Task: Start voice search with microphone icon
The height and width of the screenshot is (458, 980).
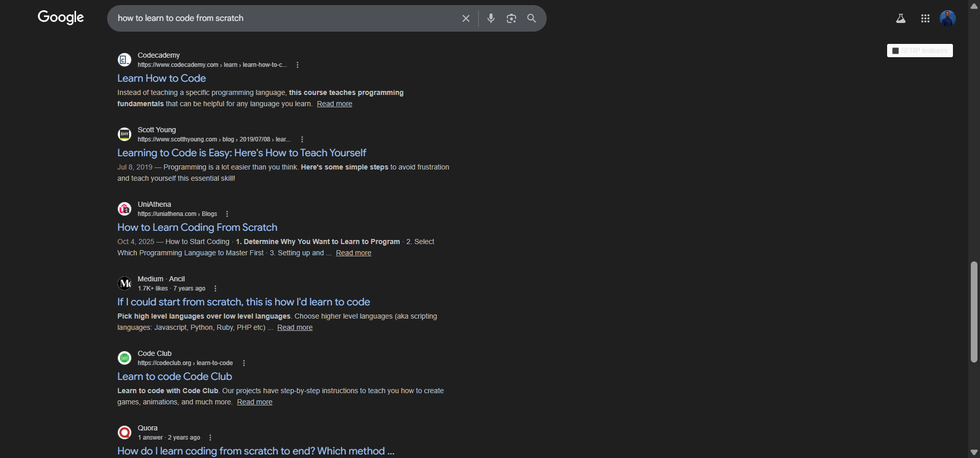Action: [x=491, y=18]
